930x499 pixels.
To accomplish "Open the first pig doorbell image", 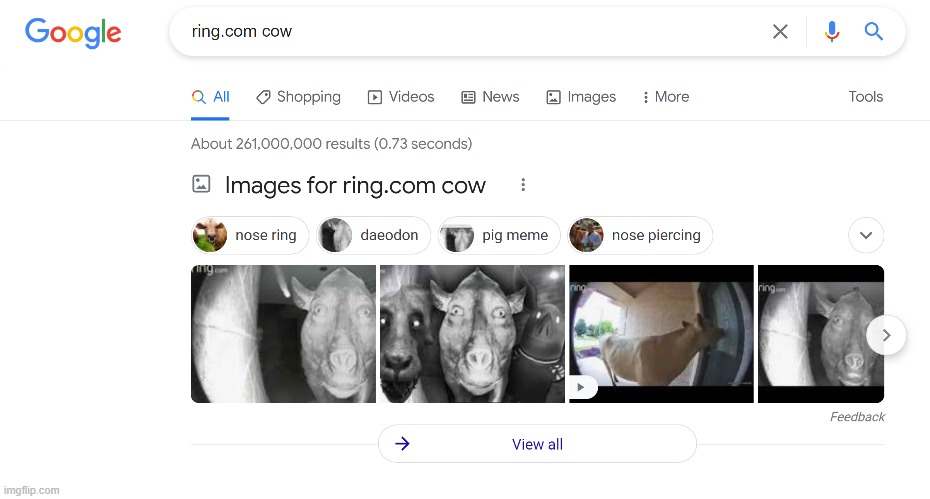I will point(283,334).
